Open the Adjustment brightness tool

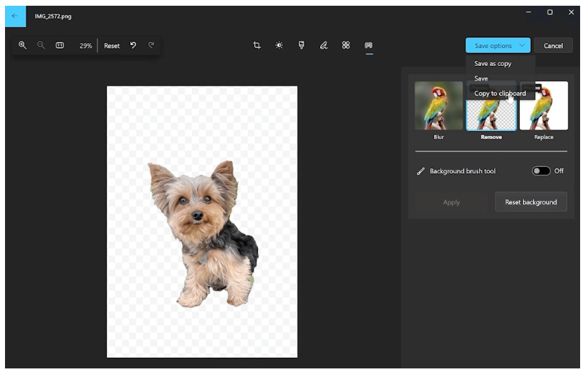click(x=279, y=45)
